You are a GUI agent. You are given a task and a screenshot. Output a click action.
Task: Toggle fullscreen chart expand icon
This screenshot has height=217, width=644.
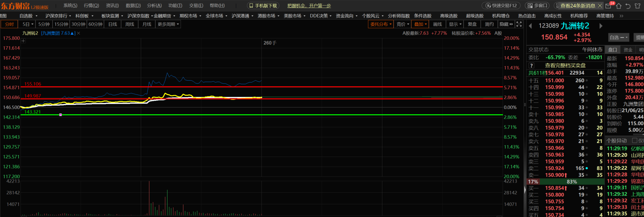[519, 24]
